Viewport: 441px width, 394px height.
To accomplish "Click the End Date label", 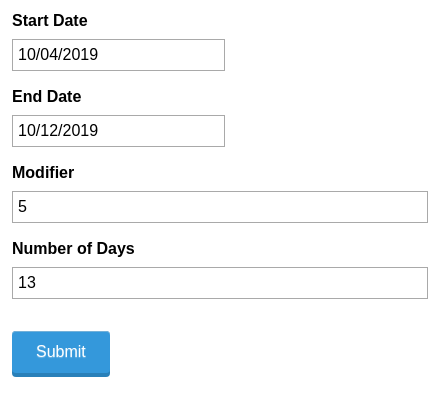I will click(47, 96).
